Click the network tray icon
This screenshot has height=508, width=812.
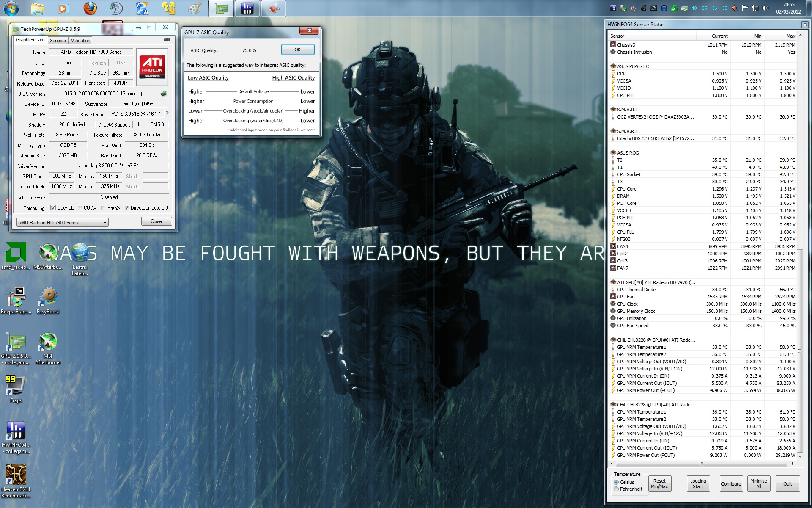pyautogui.click(x=755, y=8)
